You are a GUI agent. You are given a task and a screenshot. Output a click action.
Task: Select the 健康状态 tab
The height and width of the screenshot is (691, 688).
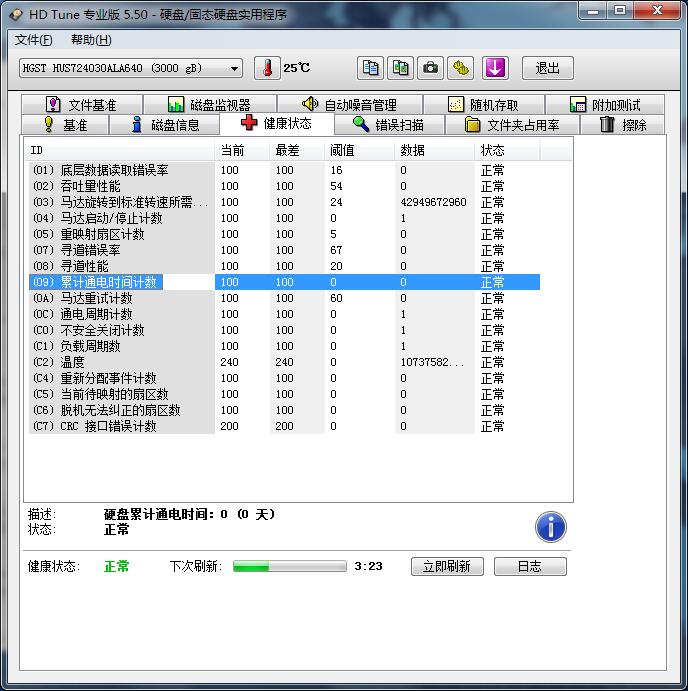click(277, 123)
